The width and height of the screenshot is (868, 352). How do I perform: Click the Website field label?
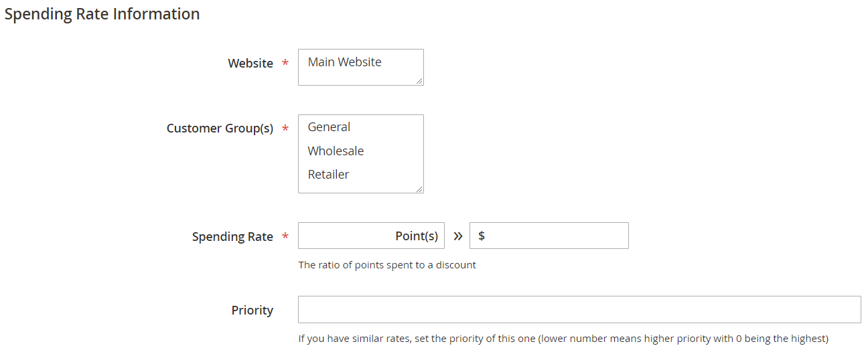(x=250, y=64)
